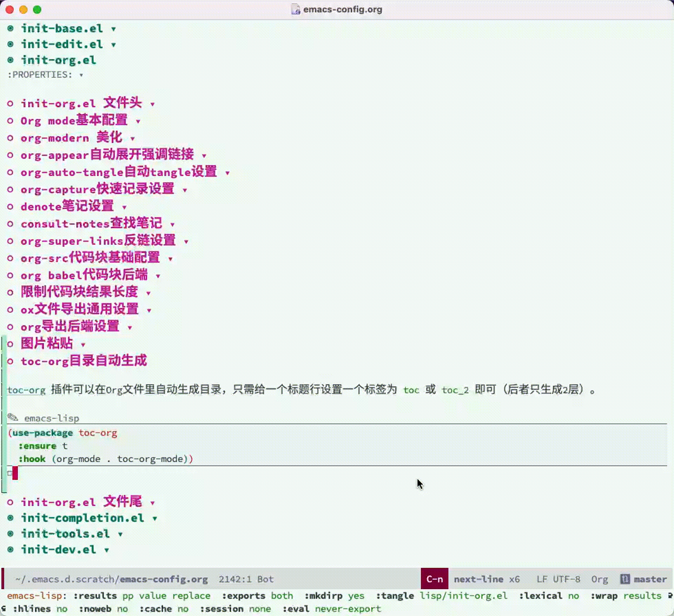Expand the init-dev.el fold arrow
Image resolution: width=674 pixels, height=616 pixels.
pos(107,550)
